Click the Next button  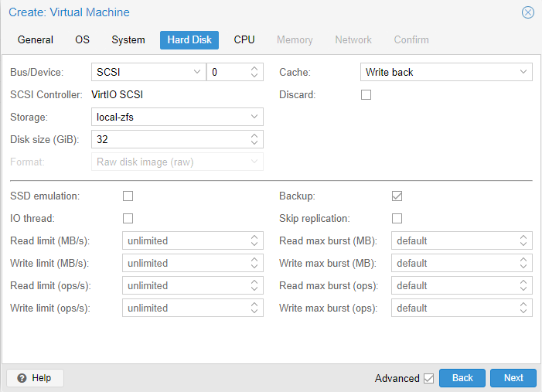click(513, 378)
